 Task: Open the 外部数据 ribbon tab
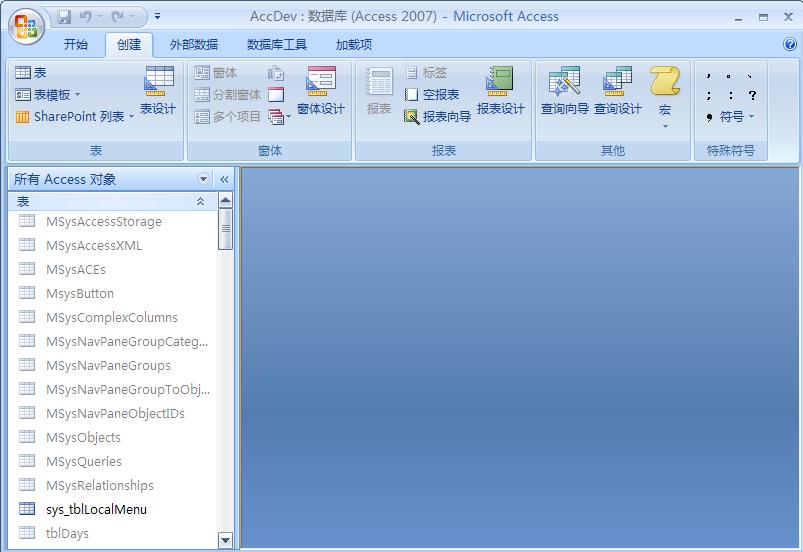pyautogui.click(x=194, y=45)
